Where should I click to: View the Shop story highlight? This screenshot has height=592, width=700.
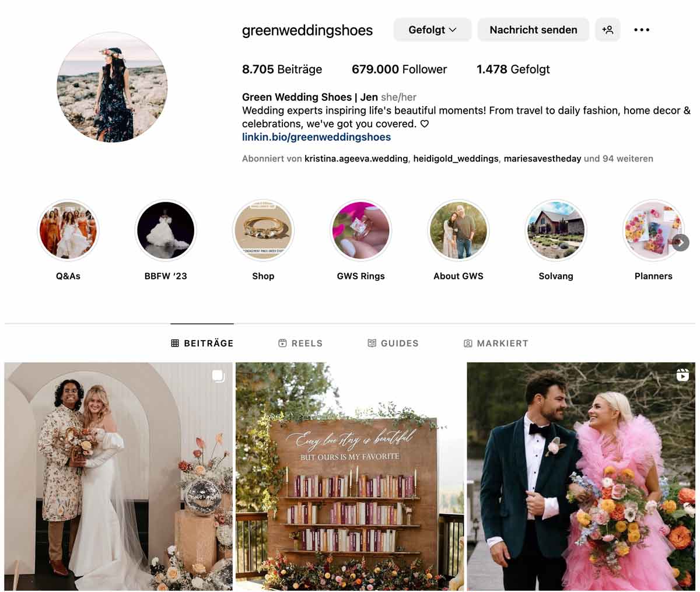(x=263, y=230)
